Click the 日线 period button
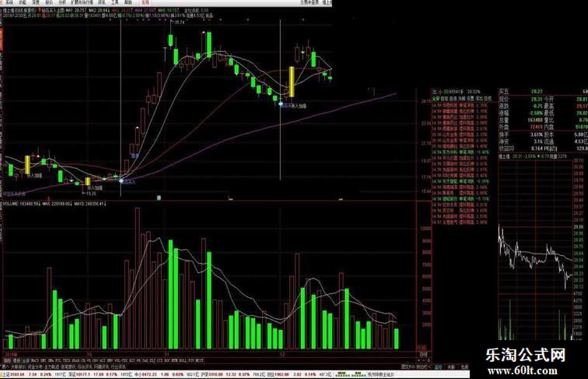Viewport: 588px width, 379px height. (x=423, y=354)
